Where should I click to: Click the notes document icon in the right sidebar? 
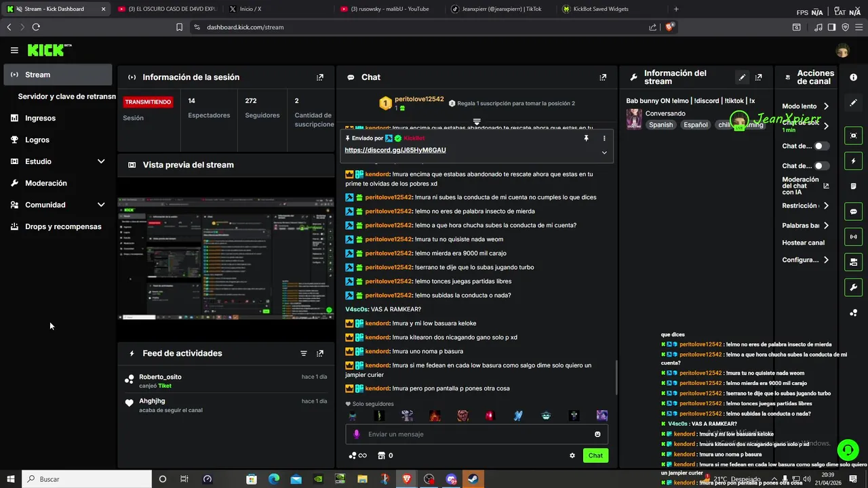(853, 186)
